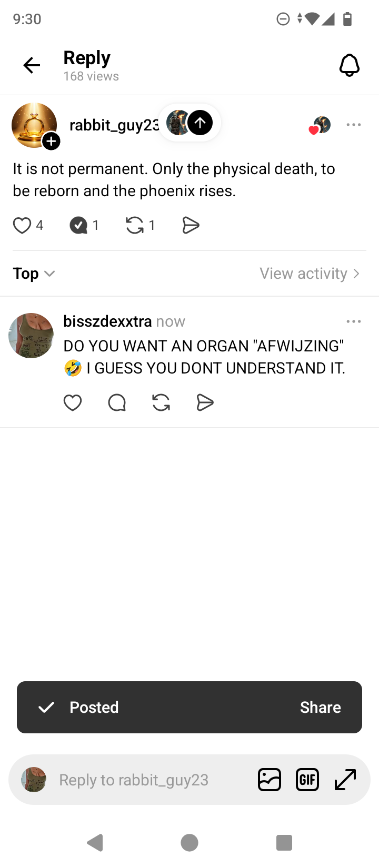The width and height of the screenshot is (379, 868).
Task: Repost rabbit_guy23's post
Action: click(135, 225)
